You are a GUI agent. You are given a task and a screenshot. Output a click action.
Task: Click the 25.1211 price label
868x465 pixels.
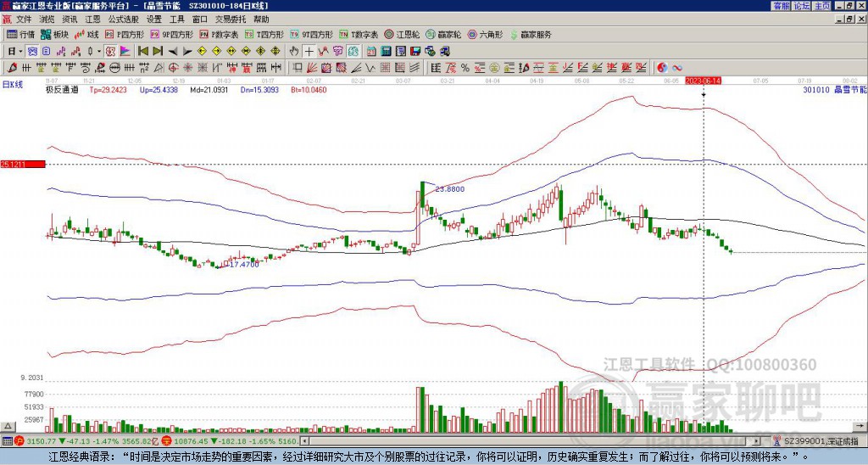click(x=22, y=164)
